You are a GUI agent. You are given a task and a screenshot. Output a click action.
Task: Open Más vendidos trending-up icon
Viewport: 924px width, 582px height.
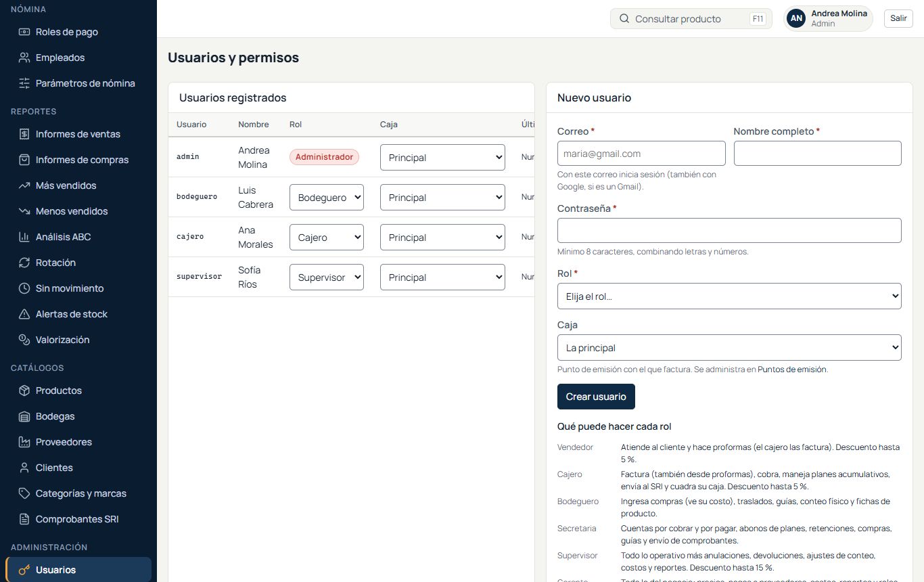click(x=24, y=185)
